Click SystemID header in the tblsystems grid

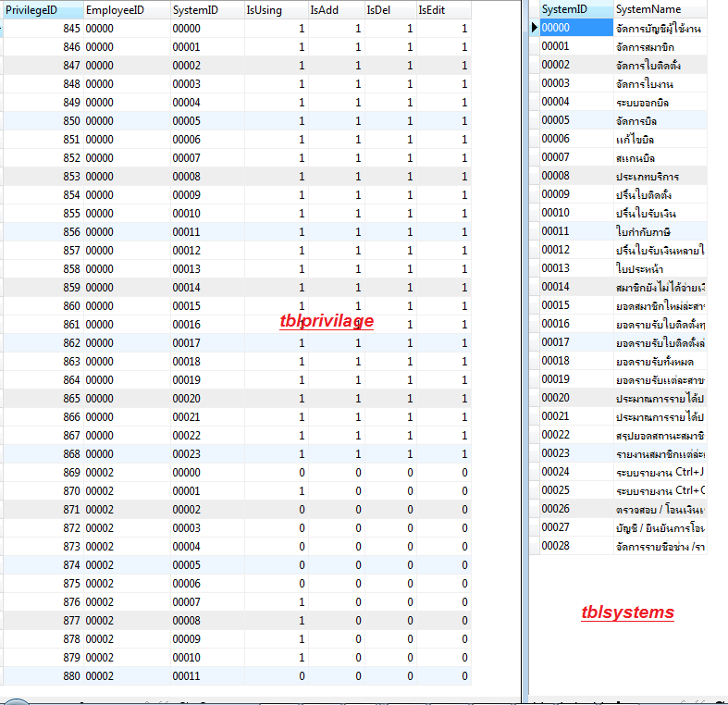(575, 9)
